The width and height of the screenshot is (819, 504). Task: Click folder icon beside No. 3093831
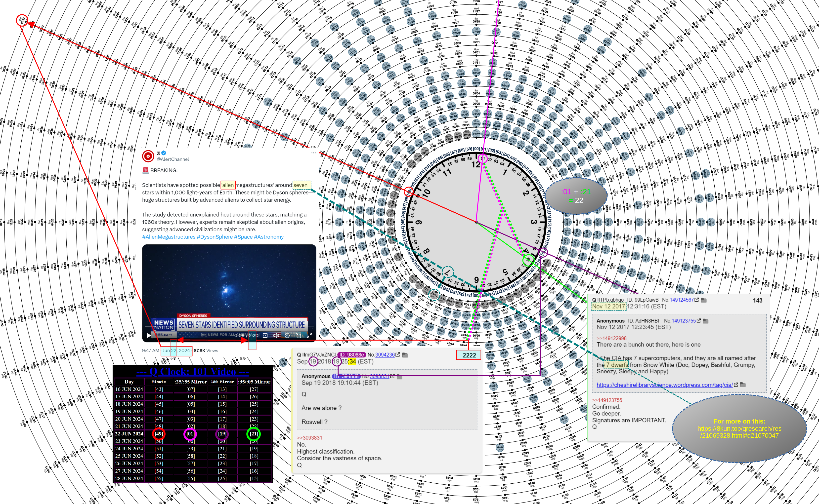[399, 376]
